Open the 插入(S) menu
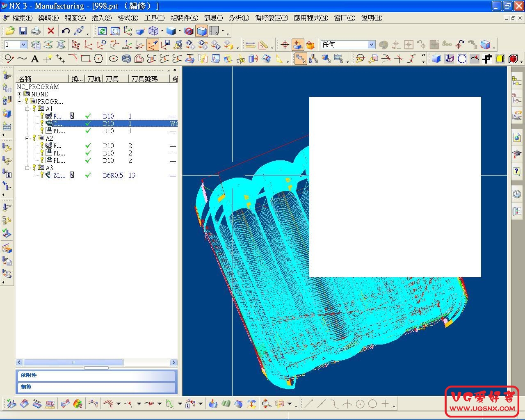This screenshot has width=525, height=420. (102, 18)
